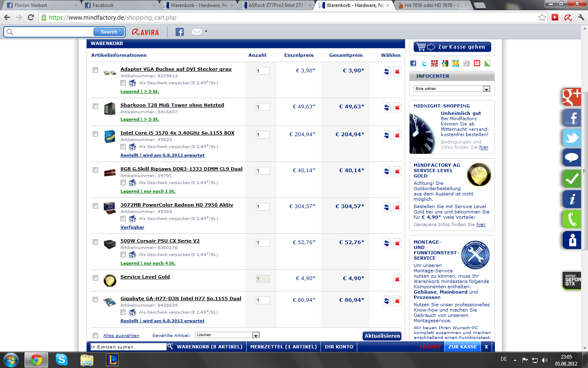The image size is (588, 368).
Task: Open League of Legends taskbar icon
Action: pyautogui.click(x=112, y=360)
